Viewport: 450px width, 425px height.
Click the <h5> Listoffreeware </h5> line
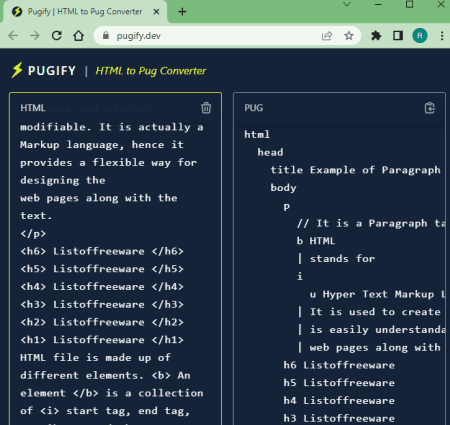point(102,269)
